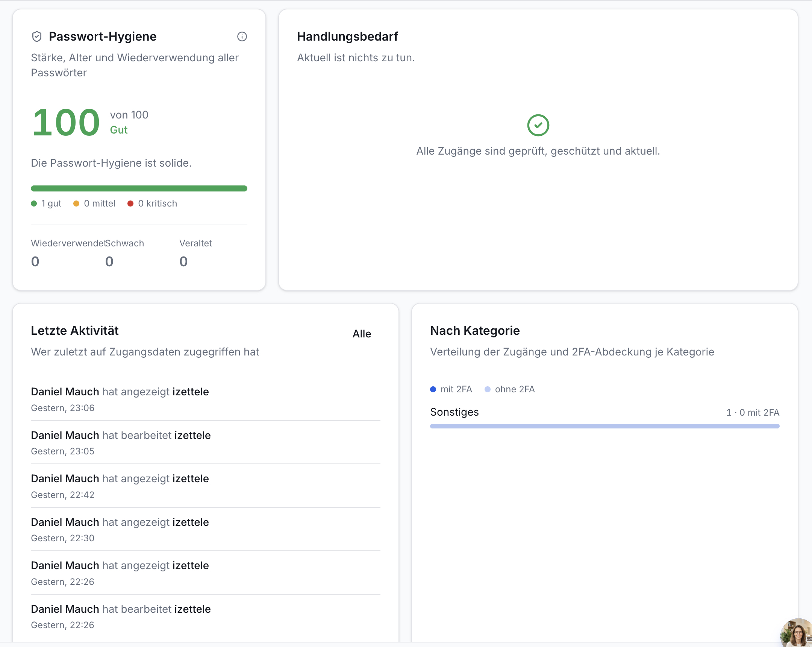The width and height of the screenshot is (812, 647).
Task: Open the Passwort-Hygiene info icon
Action: pyautogui.click(x=242, y=36)
